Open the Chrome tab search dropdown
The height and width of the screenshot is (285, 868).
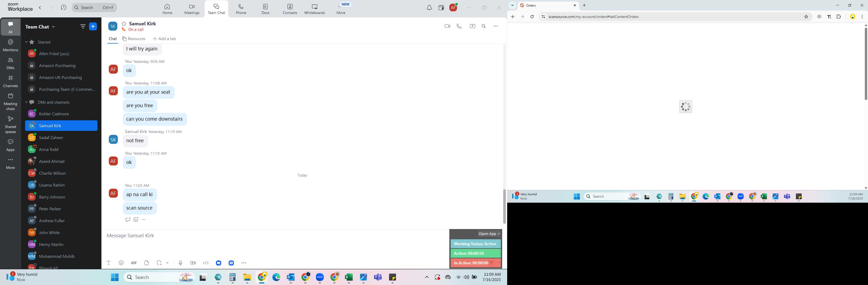512,5
